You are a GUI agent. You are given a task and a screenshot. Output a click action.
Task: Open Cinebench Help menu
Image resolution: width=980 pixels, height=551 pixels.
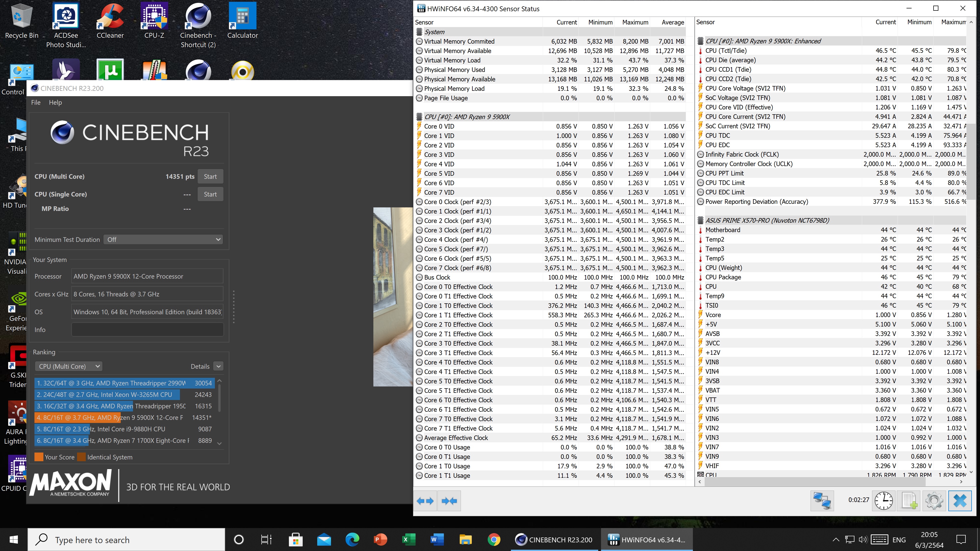click(x=55, y=102)
